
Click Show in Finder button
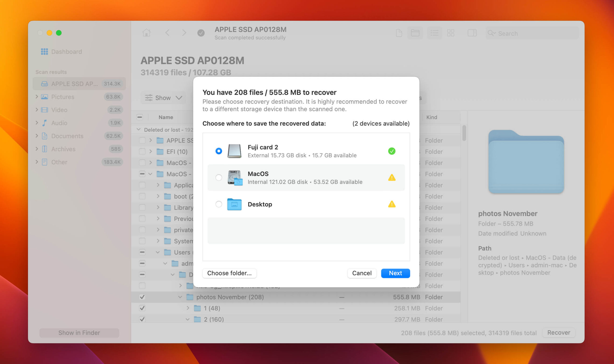(x=79, y=333)
